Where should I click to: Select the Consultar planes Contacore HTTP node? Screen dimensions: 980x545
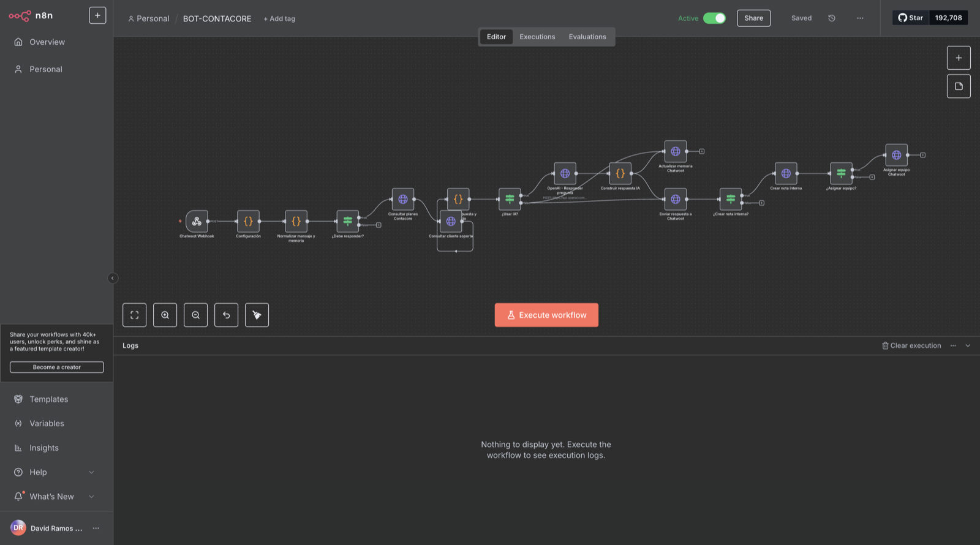(402, 199)
